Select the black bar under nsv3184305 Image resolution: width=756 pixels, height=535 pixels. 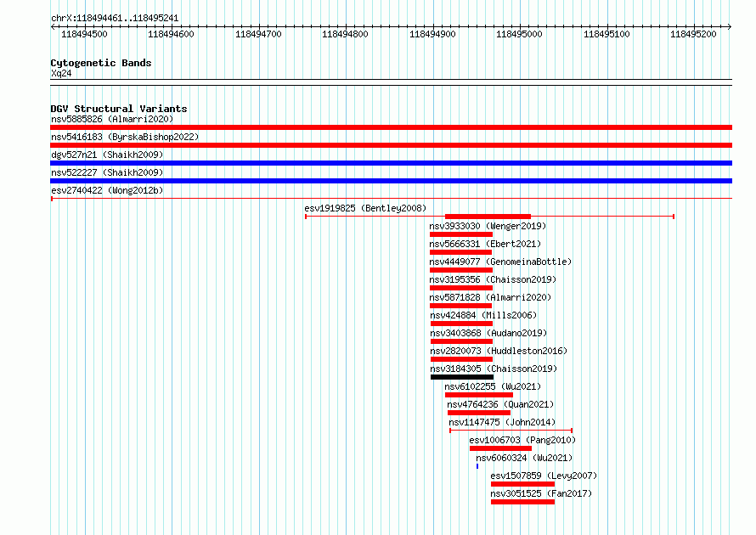tap(462, 377)
